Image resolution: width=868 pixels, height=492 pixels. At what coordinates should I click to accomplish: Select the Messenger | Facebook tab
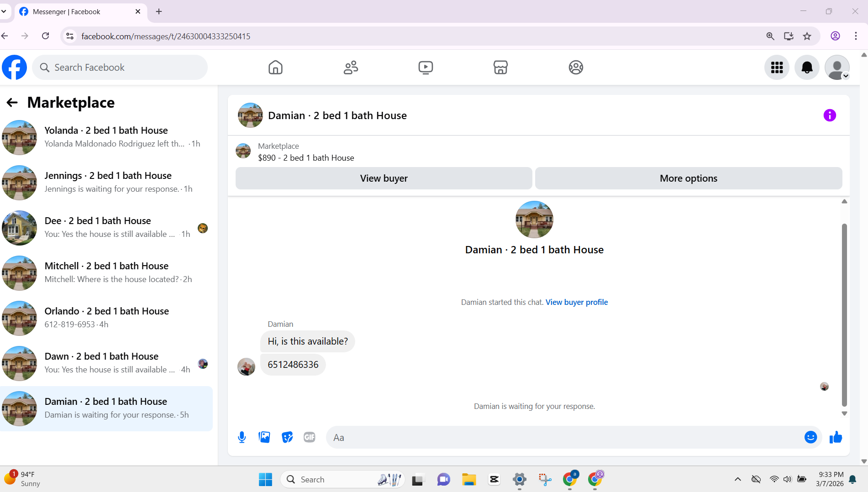click(81, 12)
